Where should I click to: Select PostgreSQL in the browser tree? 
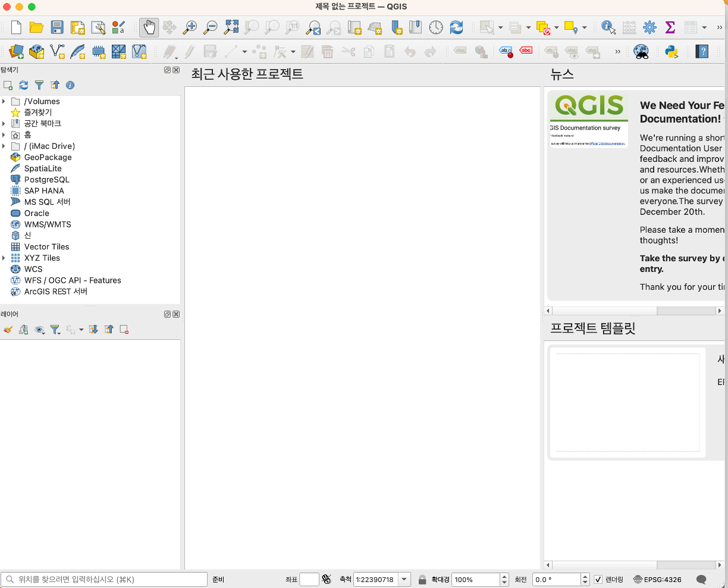click(46, 180)
